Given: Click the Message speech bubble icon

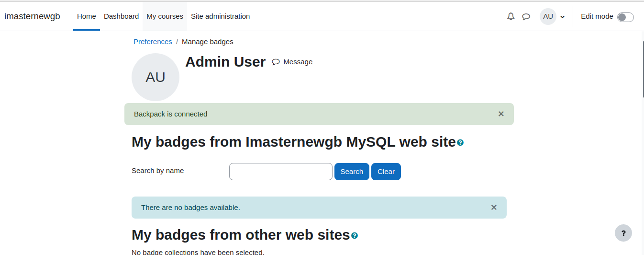Looking at the screenshot, I should coord(276,62).
